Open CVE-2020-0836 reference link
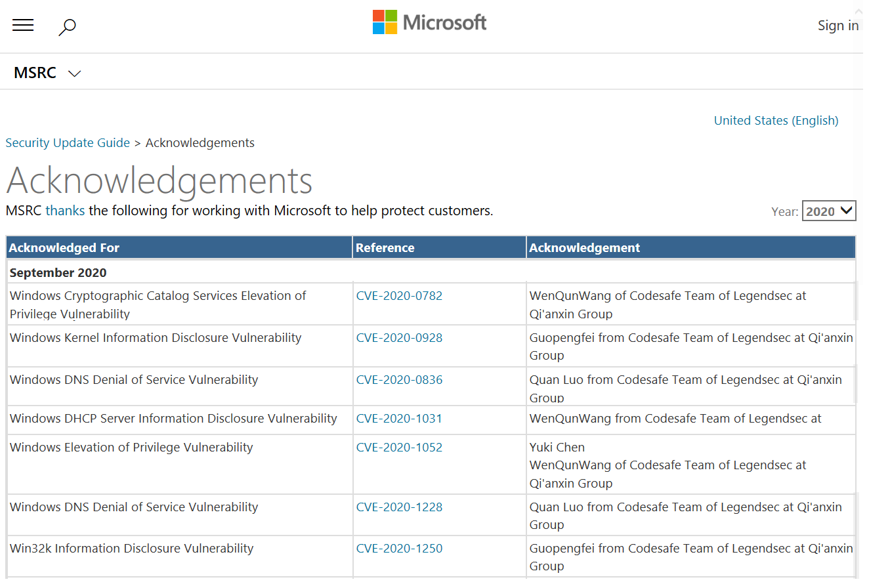869x588 pixels. [x=399, y=380]
